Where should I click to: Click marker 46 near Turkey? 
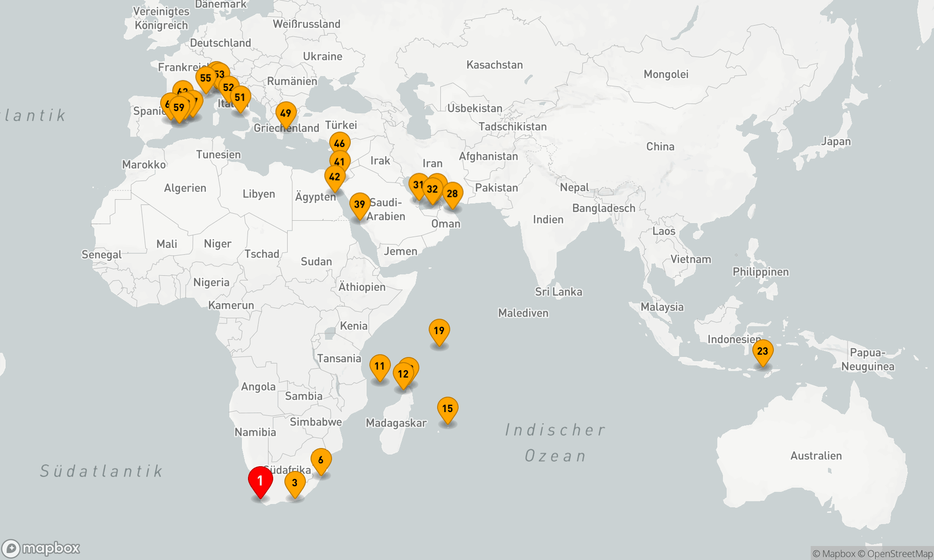(x=340, y=143)
